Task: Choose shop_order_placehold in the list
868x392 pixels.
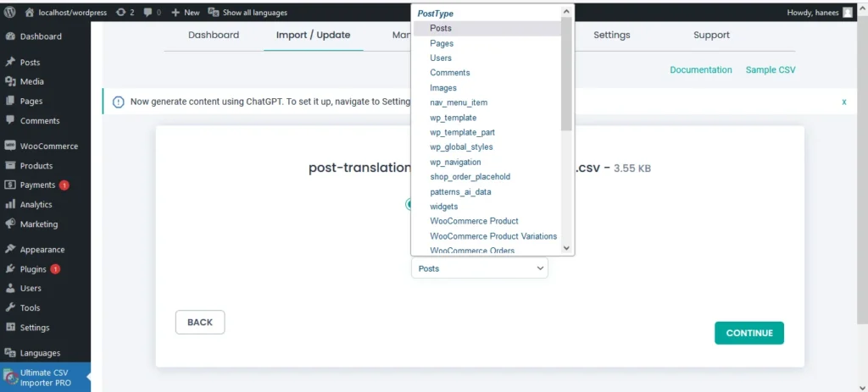Action: [x=487, y=177]
